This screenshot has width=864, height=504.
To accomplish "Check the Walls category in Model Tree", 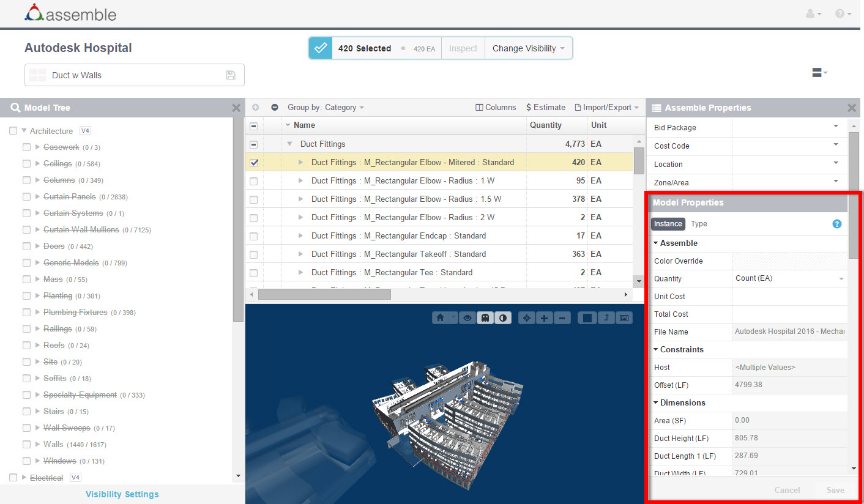I will point(26,445).
